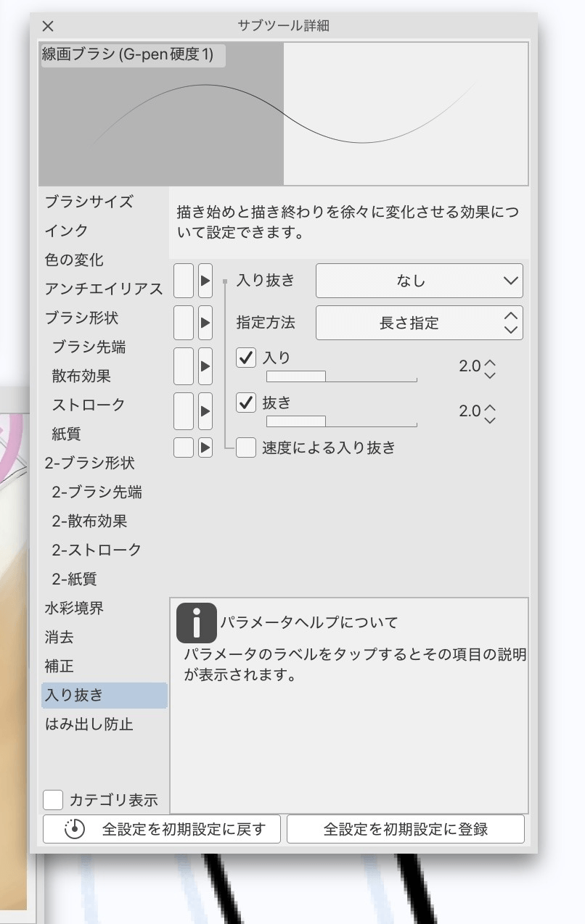The height and width of the screenshot is (924, 585).
Task: Switch to the ブラシサイズ category
Action: pyautogui.click(x=86, y=202)
